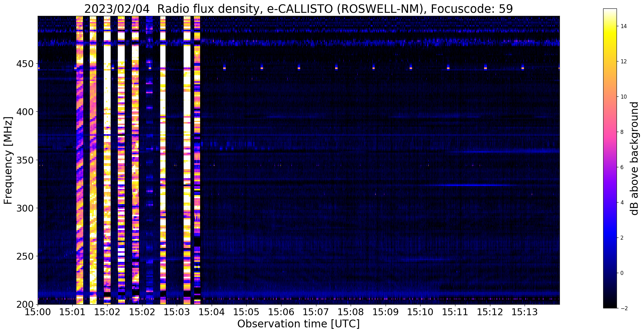Click the 'dB above background' colorbar label

pos(634,159)
